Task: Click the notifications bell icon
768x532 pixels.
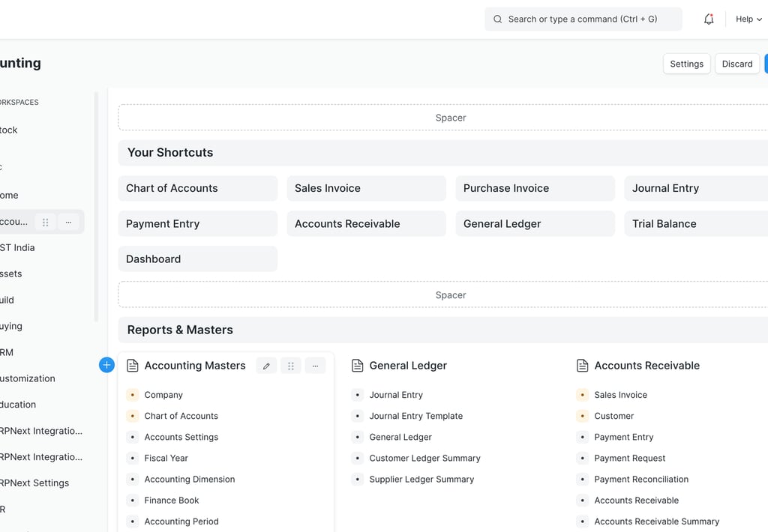Action: click(x=709, y=19)
